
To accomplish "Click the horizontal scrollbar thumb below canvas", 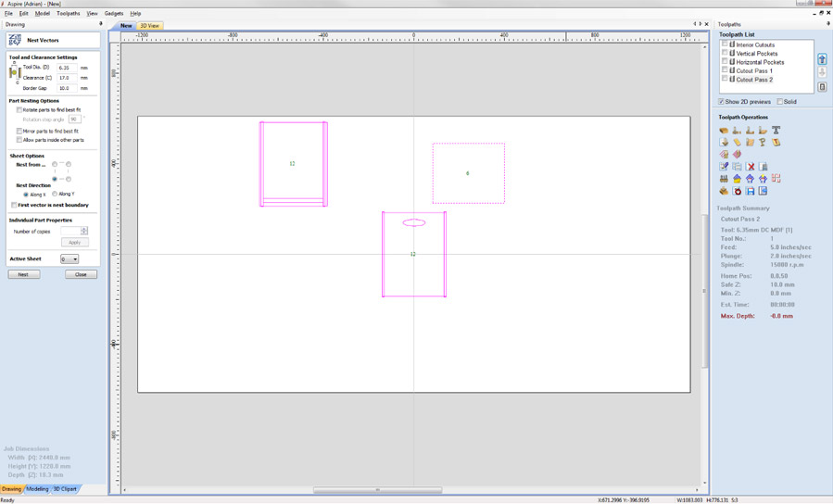I will point(377,490).
